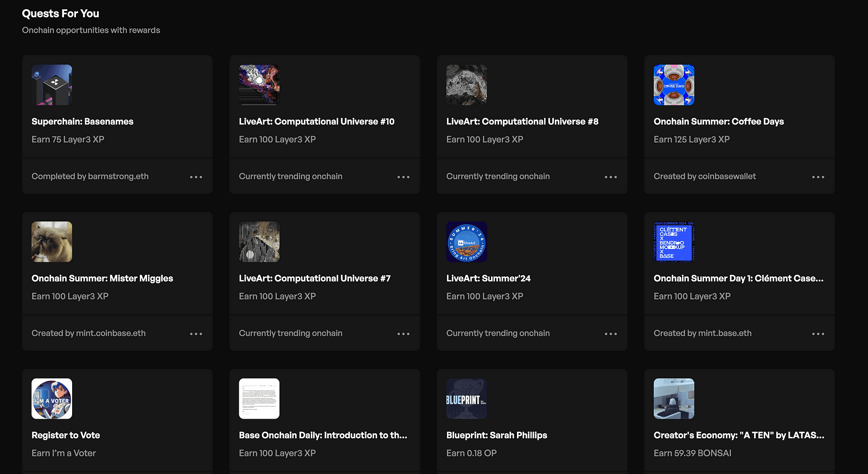
Task: Open the LiveArt Summer'24 badge thumbnail
Action: (x=467, y=242)
